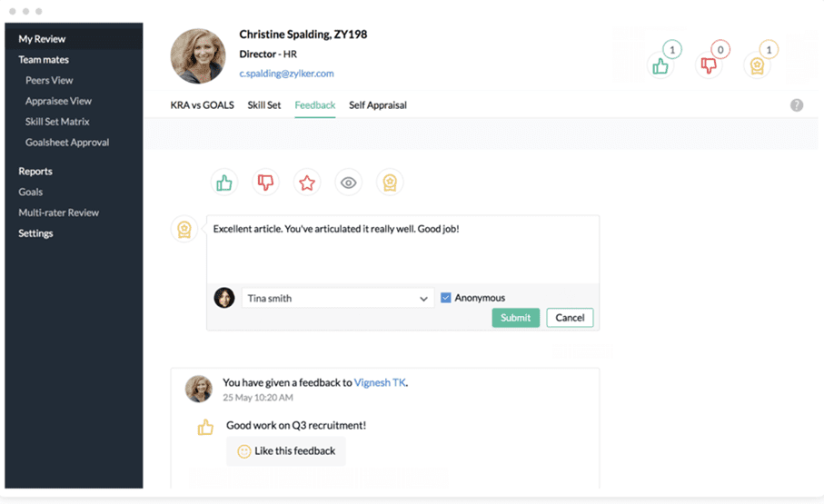The height and width of the screenshot is (504, 824).
Task: Open thumbs-down count icon in profile header
Action: pyautogui.click(x=709, y=65)
